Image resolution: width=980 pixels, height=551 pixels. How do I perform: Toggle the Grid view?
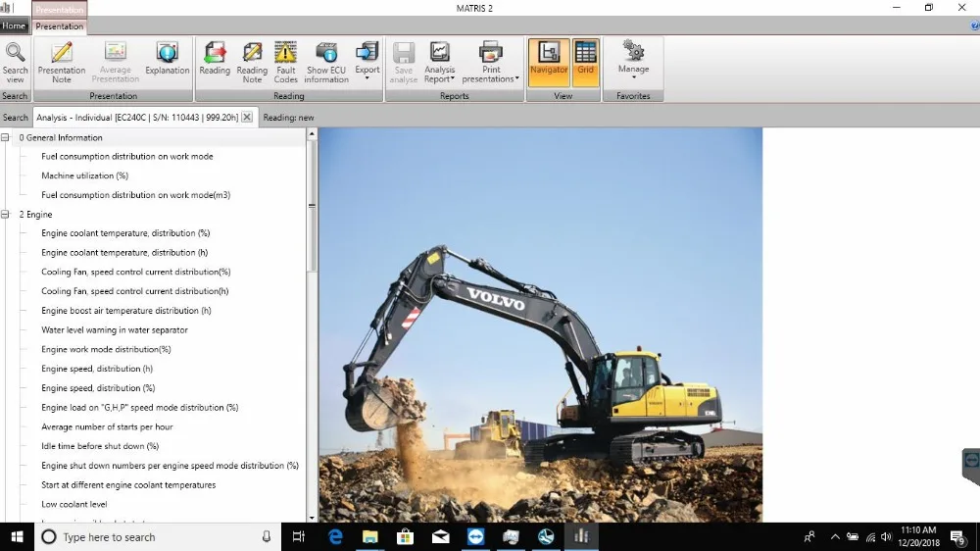click(x=585, y=62)
